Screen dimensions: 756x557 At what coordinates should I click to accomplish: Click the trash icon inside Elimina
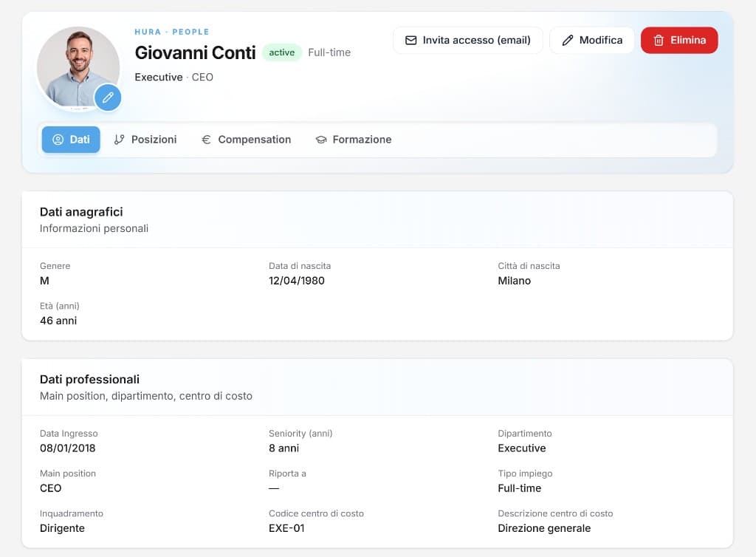[x=659, y=41]
